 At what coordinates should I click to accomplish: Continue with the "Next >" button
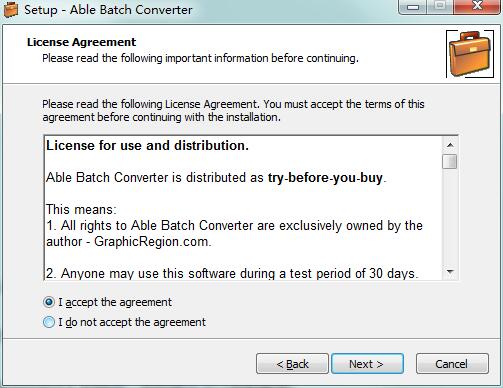pos(367,364)
